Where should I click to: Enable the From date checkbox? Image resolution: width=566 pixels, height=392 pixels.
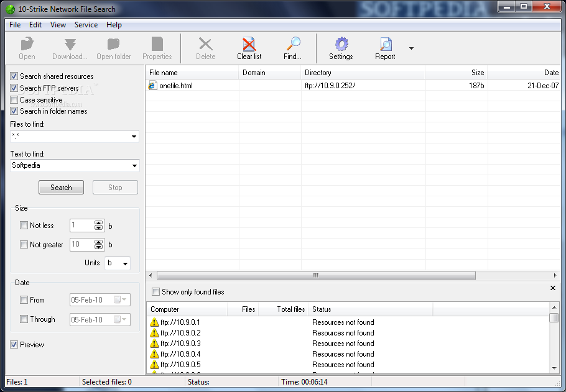coord(24,299)
